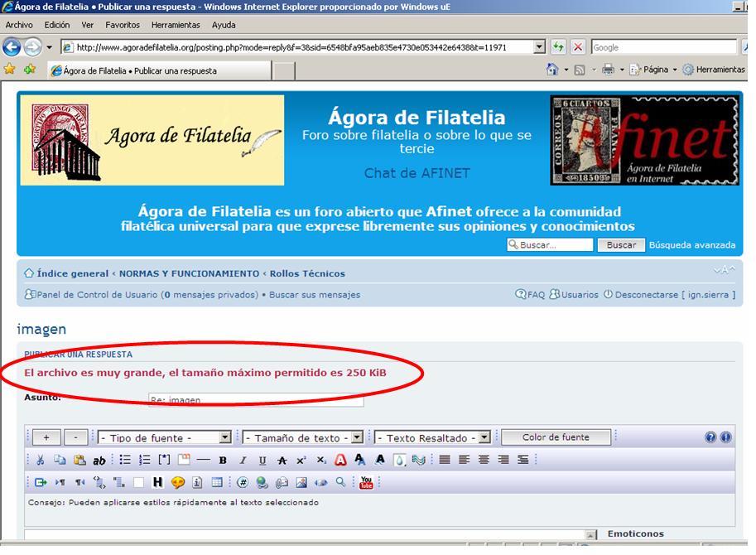The image size is (756, 555).
Task: Toggle strikethrough formatting
Action: [x=282, y=461]
